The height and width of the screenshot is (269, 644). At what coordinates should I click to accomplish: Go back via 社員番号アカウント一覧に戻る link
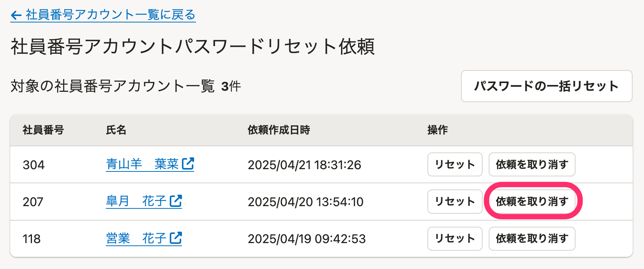[x=103, y=15]
